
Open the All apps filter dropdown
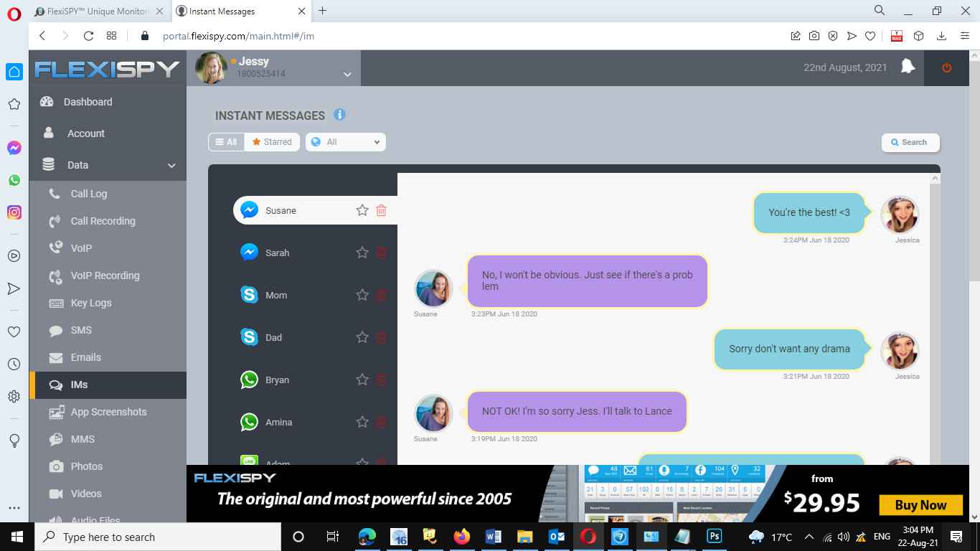click(x=346, y=142)
